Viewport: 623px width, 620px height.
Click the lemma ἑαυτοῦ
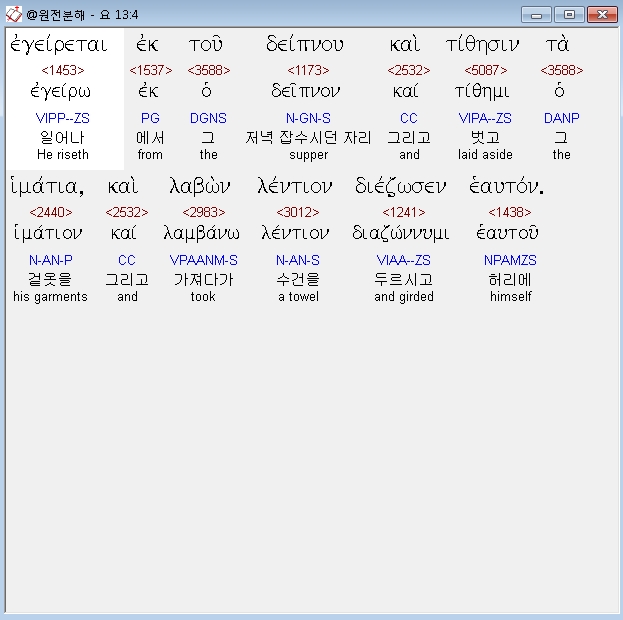click(507, 233)
